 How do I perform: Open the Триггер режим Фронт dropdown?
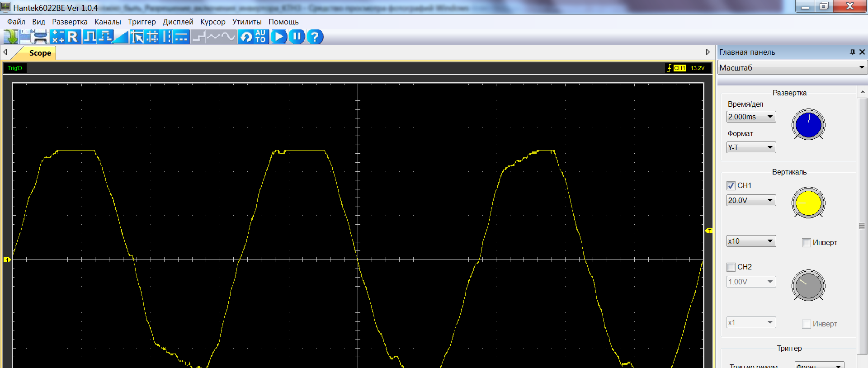click(820, 365)
